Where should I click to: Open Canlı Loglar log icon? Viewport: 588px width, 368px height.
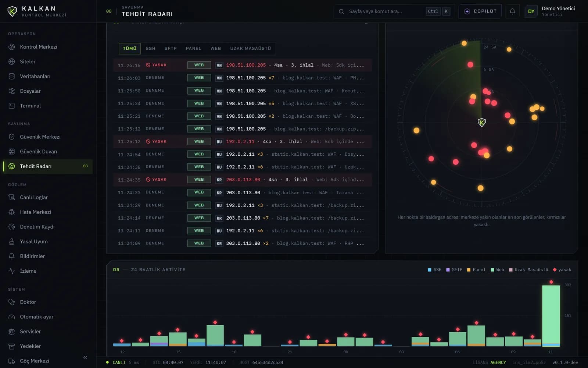[12, 197]
